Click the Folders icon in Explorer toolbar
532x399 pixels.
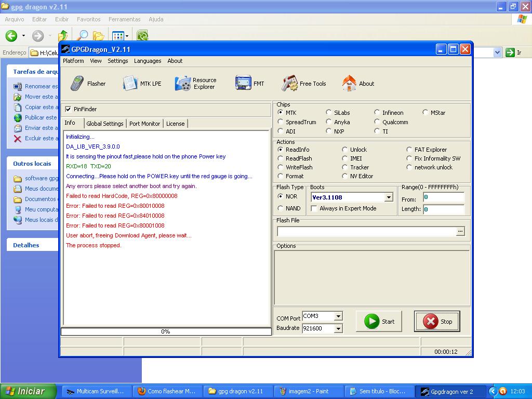(x=98, y=36)
